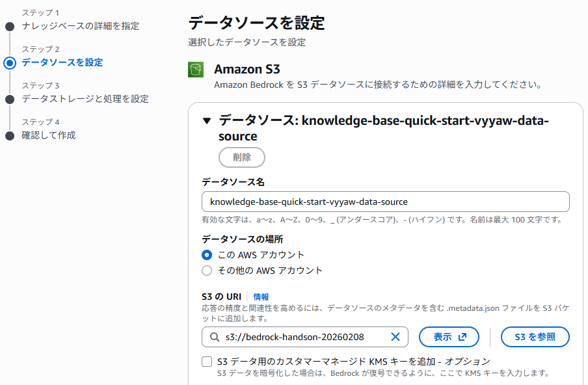Enable the customer managed KMS key checkbox
The image size is (588, 385).
point(207,362)
